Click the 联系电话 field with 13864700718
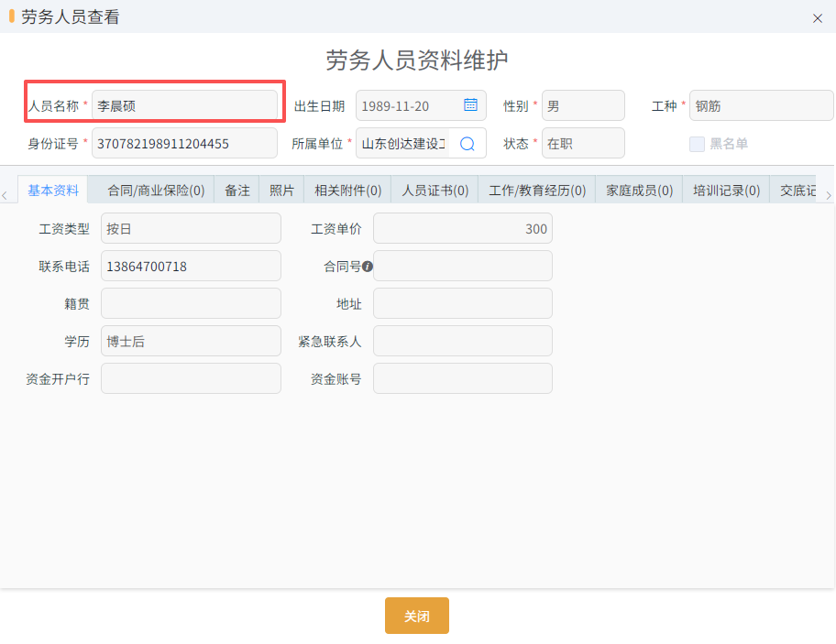 191,266
